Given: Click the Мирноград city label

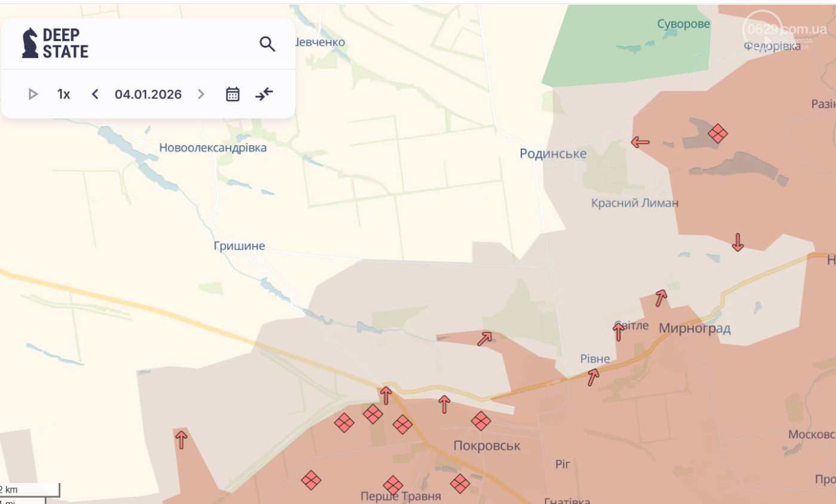Looking at the screenshot, I should tap(694, 328).
